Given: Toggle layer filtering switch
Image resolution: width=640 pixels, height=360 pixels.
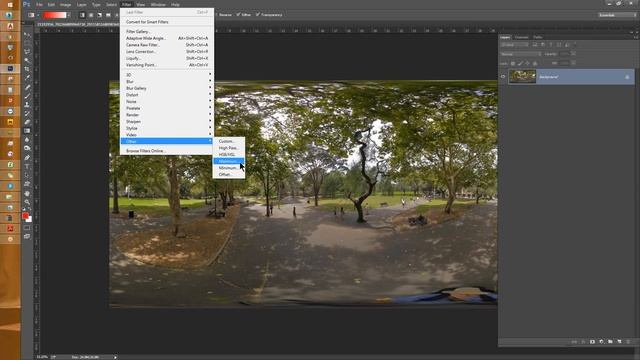Looking at the screenshot, I should pyautogui.click(x=575, y=44).
